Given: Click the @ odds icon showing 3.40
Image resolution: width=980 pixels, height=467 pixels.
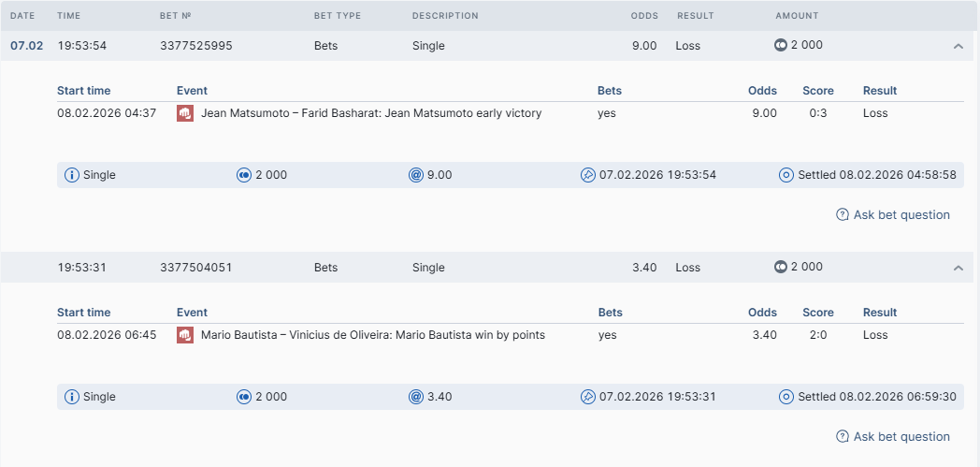Looking at the screenshot, I should point(415,397).
